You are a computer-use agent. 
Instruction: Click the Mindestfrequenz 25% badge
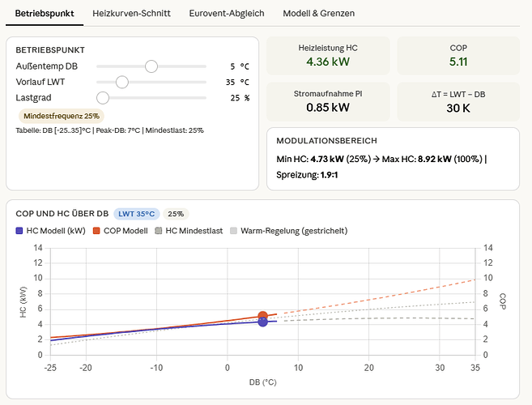(62, 116)
